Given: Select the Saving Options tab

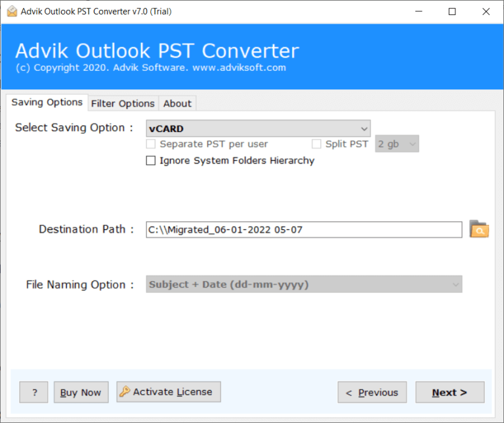Looking at the screenshot, I should [47, 102].
